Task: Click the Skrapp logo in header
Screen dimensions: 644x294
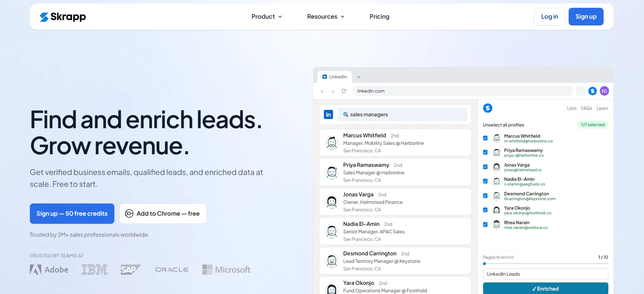Action: point(63,17)
